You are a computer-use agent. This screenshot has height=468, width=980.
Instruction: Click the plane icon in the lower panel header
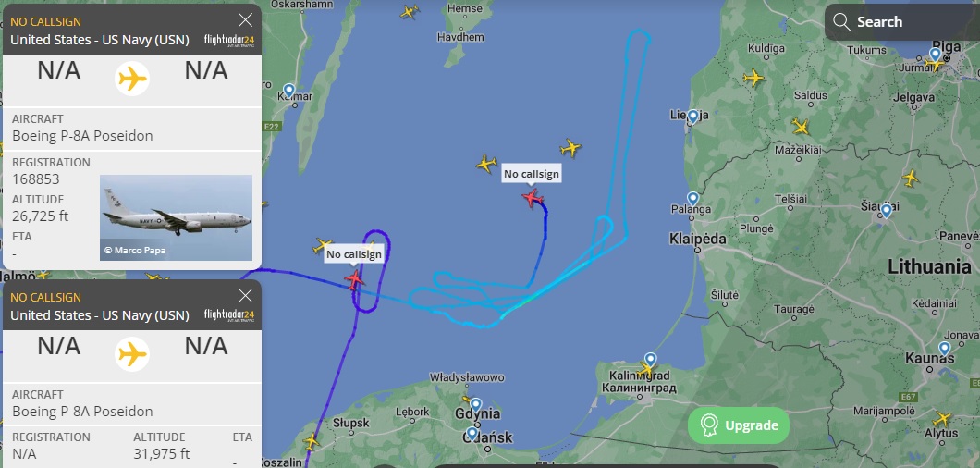(x=132, y=355)
